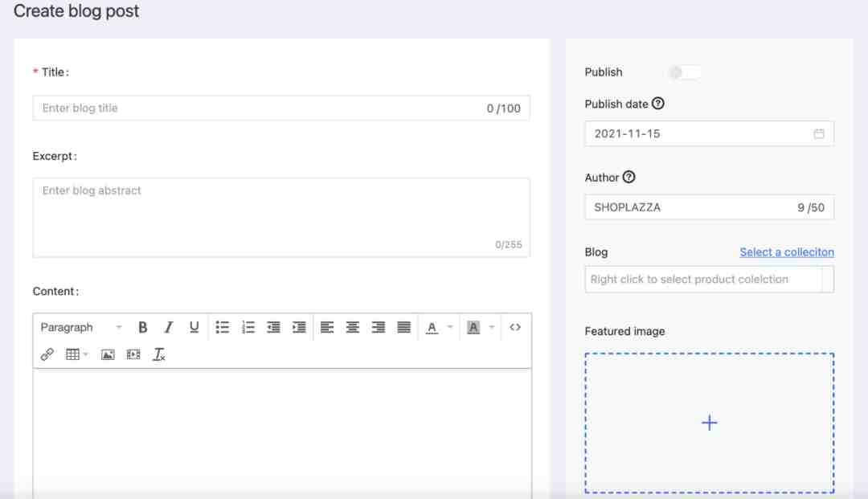Center align the content text
This screenshot has height=499, width=868.
(x=353, y=328)
